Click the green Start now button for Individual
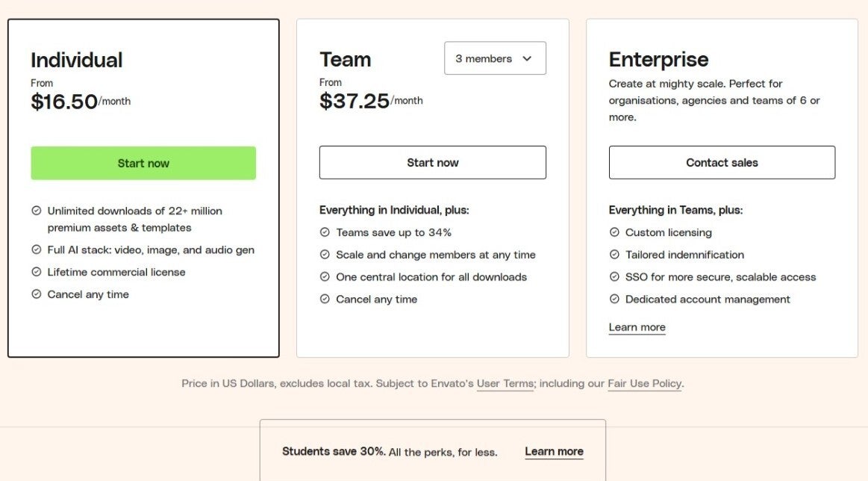This screenshot has width=868, height=481. pyautogui.click(x=143, y=163)
